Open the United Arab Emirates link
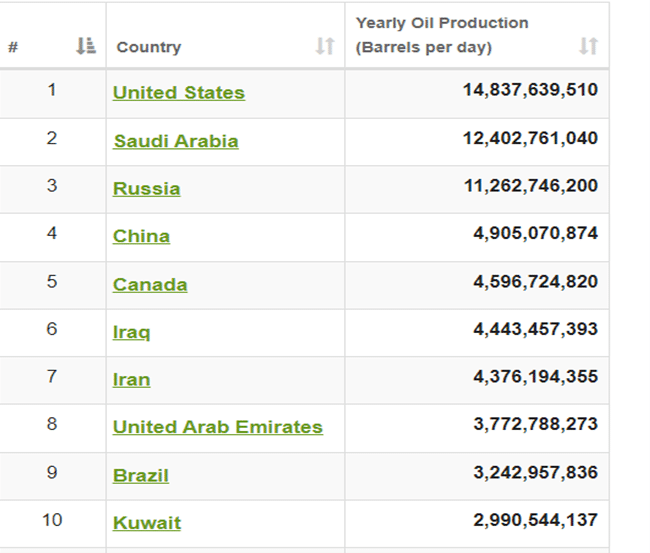Screen dimensions: 650x553 click(218, 427)
